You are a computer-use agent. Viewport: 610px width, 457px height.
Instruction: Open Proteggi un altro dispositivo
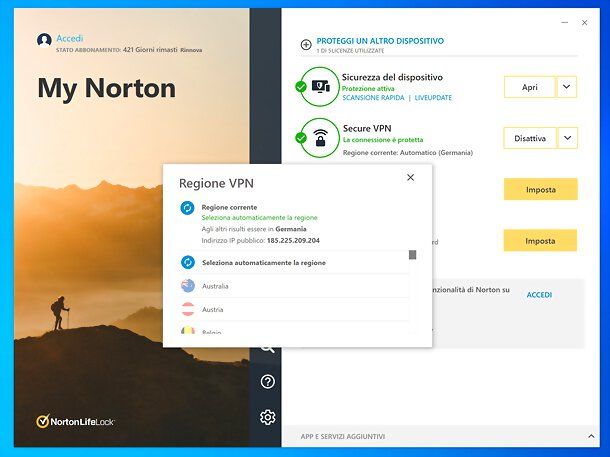[380, 41]
